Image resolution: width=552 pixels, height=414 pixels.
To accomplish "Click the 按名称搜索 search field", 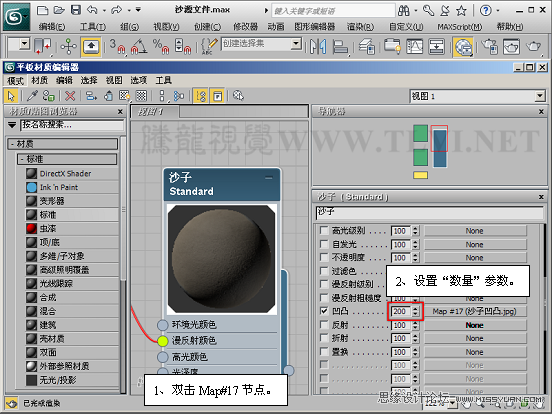I will (x=72, y=125).
